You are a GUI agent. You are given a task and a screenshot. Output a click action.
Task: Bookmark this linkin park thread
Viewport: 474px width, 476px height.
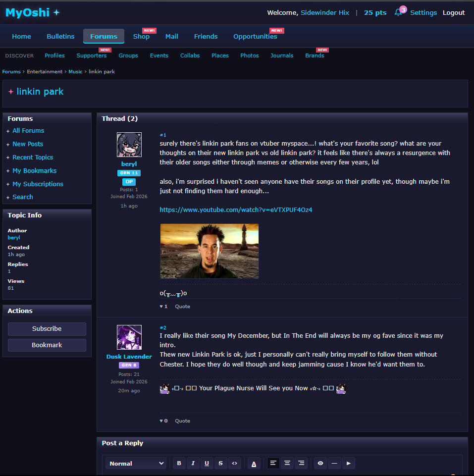pos(47,345)
